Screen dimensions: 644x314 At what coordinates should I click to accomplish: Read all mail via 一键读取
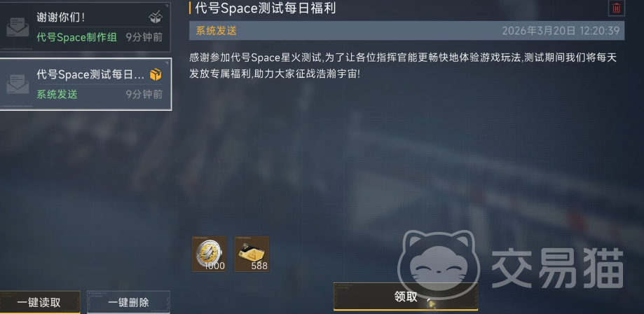tap(39, 303)
